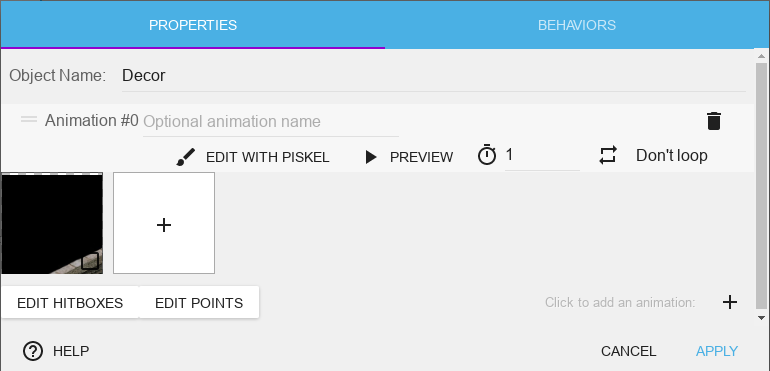The height and width of the screenshot is (371, 770).
Task: Tick the checkbox on the sprite frame thumbnail
Action: 90,261
